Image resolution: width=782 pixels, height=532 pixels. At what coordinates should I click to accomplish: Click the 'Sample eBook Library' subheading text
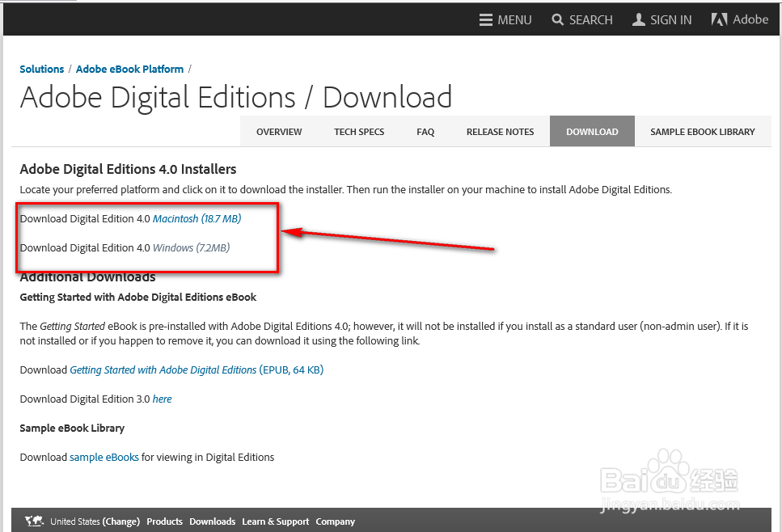point(72,429)
